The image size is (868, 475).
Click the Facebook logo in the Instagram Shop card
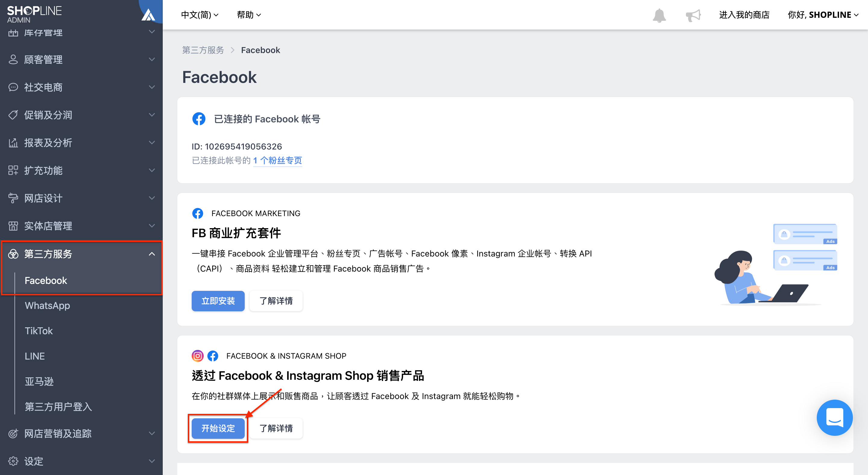[x=212, y=356]
